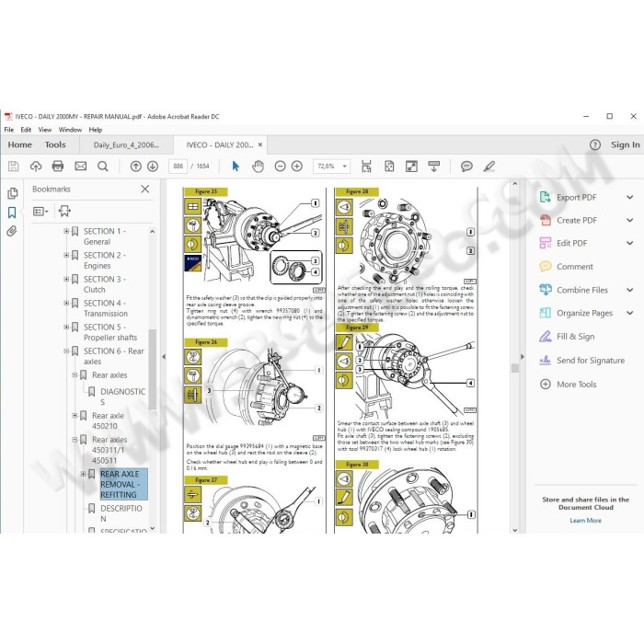Screen dimensions: 644x644
Task: Switch to Daily_Euro_4_2006 document tab
Action: 126,145
